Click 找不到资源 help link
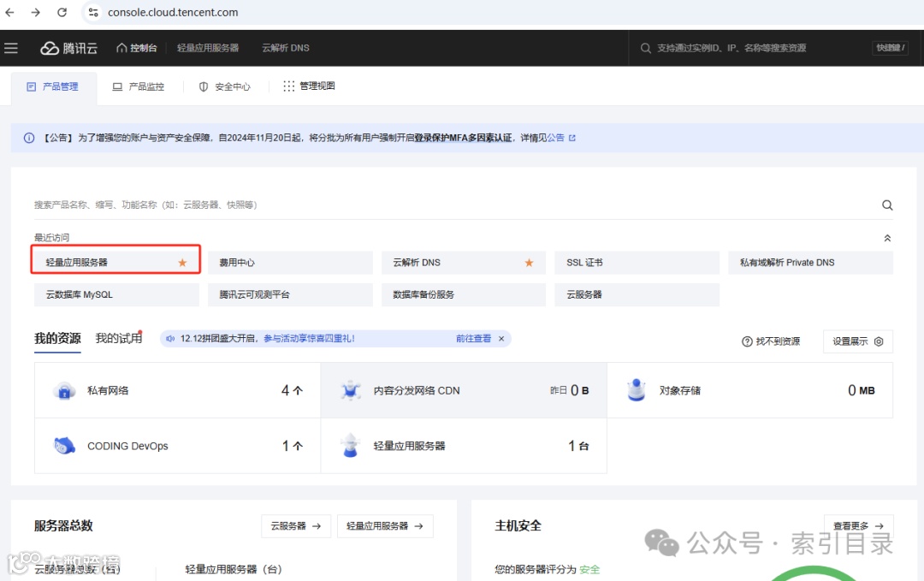The width and height of the screenshot is (924, 581). [x=771, y=341]
